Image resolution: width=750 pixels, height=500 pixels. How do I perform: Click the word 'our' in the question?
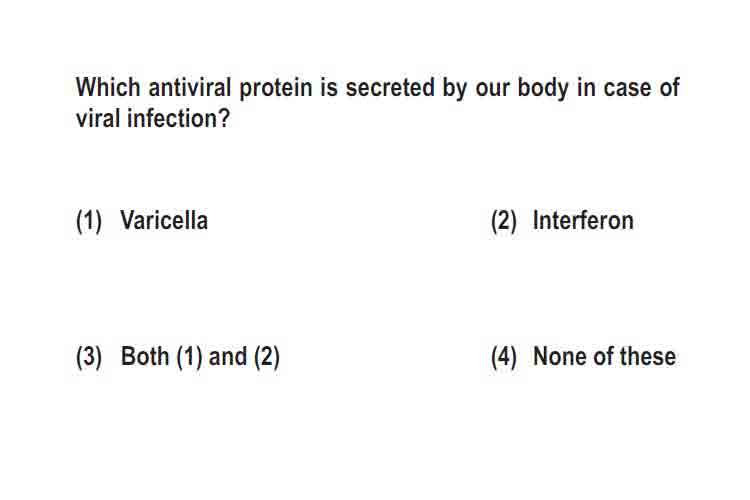click(x=493, y=89)
